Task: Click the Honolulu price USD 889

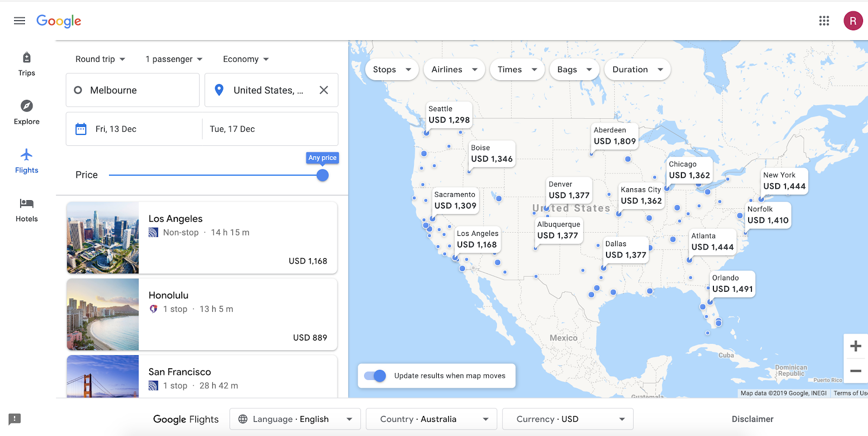Action: pyautogui.click(x=310, y=337)
